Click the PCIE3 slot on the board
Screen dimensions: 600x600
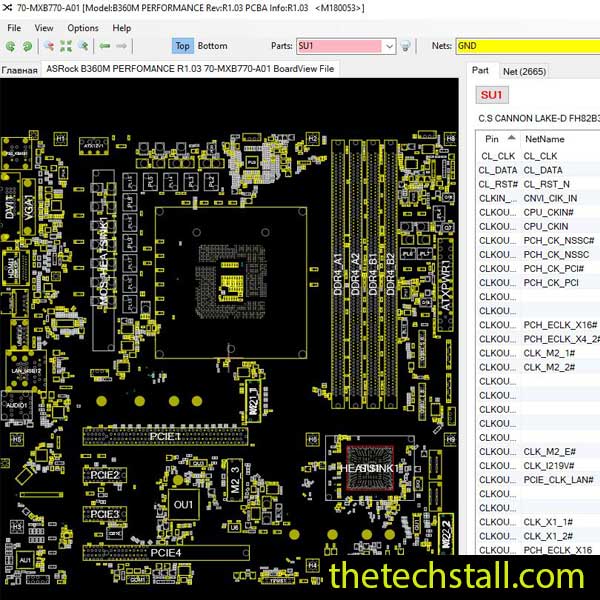(104, 514)
